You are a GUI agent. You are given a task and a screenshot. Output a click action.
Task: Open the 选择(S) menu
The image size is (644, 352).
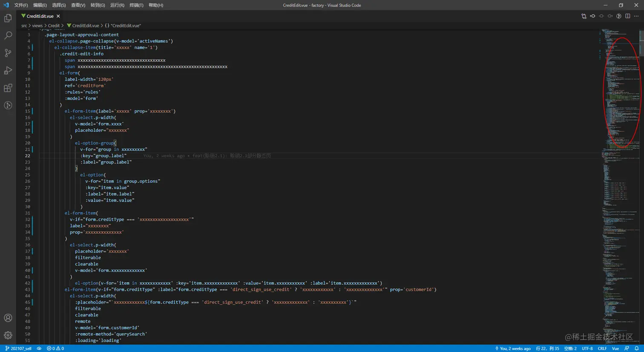(x=59, y=5)
